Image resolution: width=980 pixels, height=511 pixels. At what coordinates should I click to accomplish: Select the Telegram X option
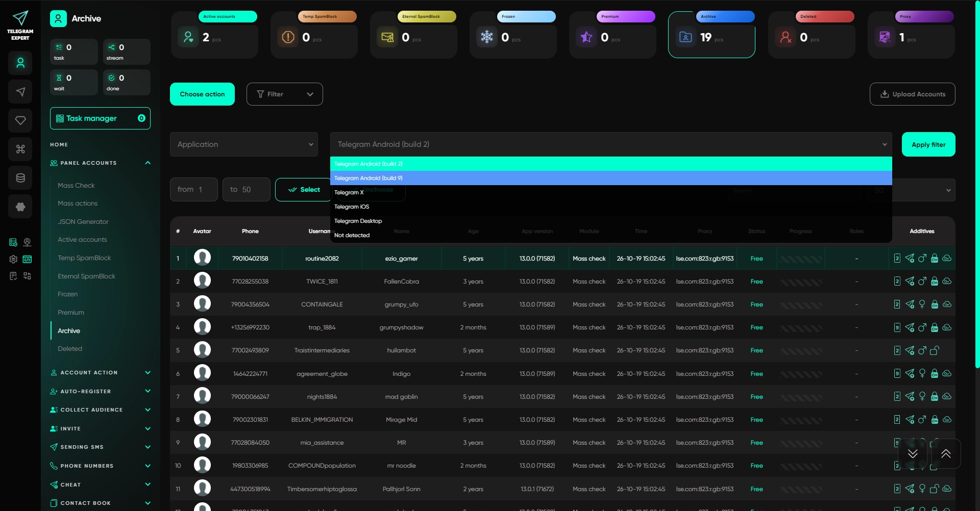611,192
